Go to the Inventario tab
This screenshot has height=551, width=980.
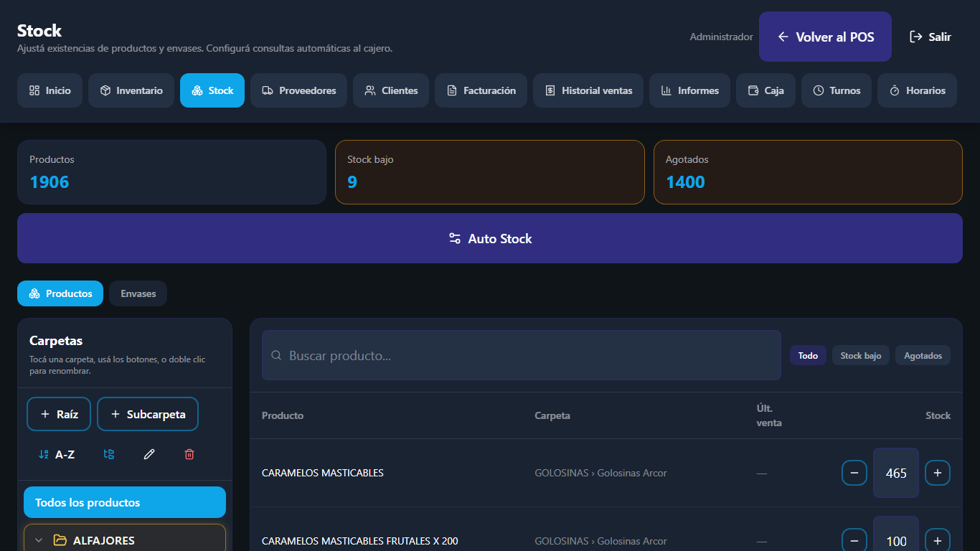point(131,90)
